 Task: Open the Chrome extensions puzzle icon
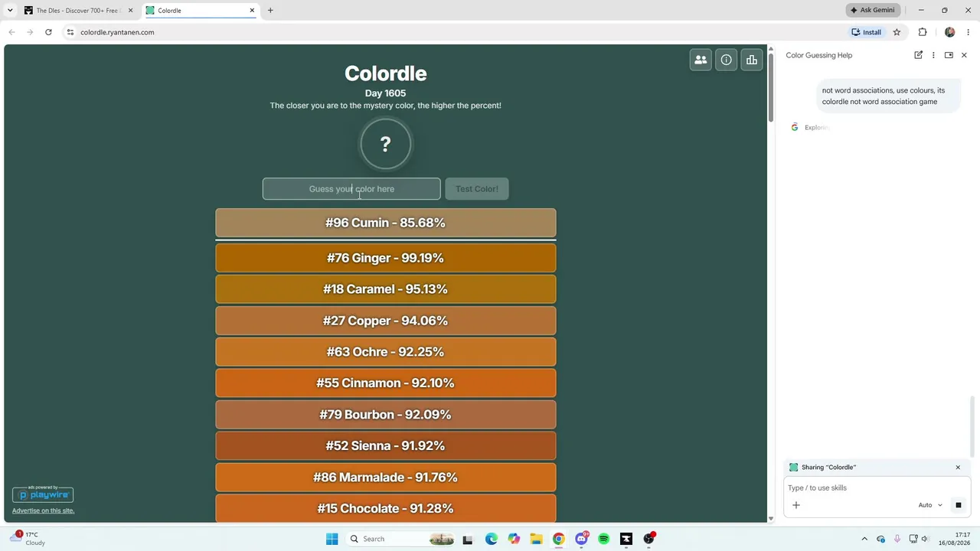922,32
